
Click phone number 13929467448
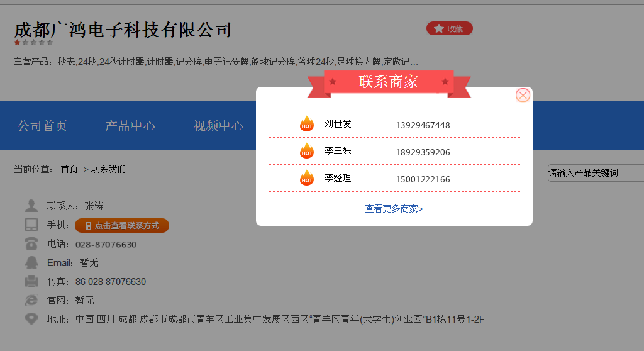point(423,125)
